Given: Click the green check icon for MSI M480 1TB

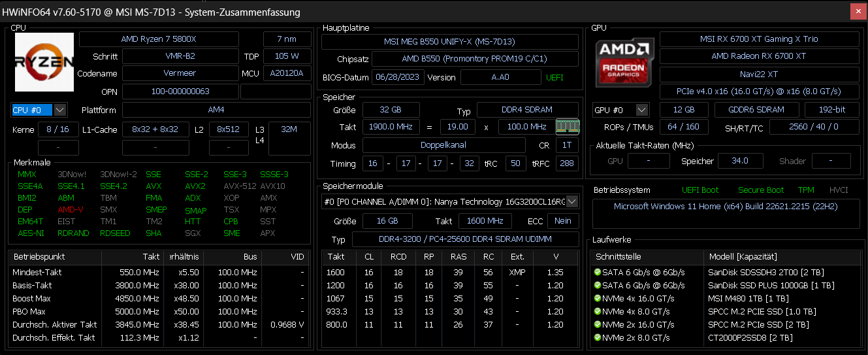Looking at the screenshot, I should tap(597, 298).
